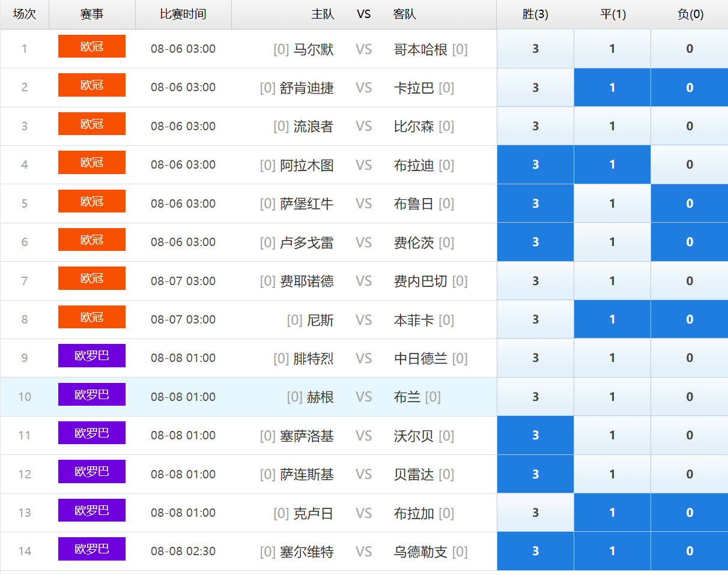Click away team name 中日德兰

[420, 358]
